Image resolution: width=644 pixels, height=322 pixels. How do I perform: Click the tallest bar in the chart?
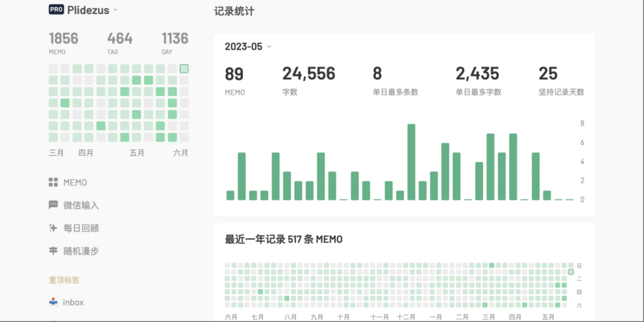411,162
